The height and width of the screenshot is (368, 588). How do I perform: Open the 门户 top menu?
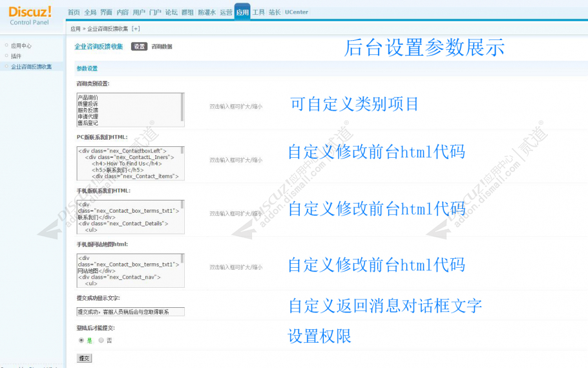[155, 12]
